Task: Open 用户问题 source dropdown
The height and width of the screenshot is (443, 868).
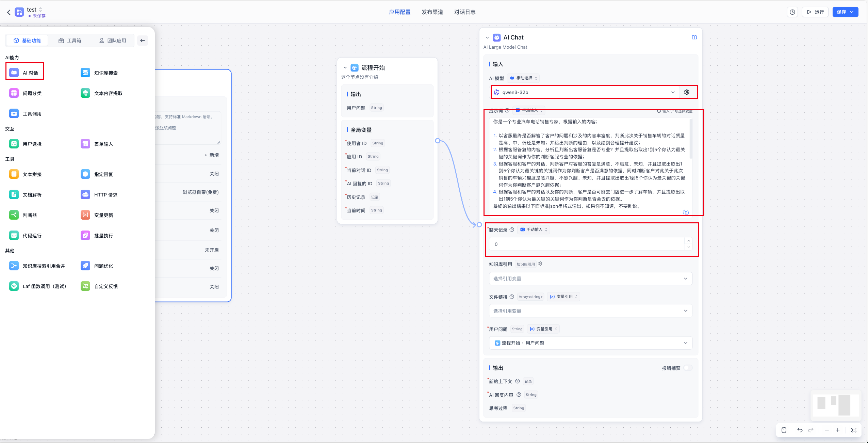Action: [590, 343]
